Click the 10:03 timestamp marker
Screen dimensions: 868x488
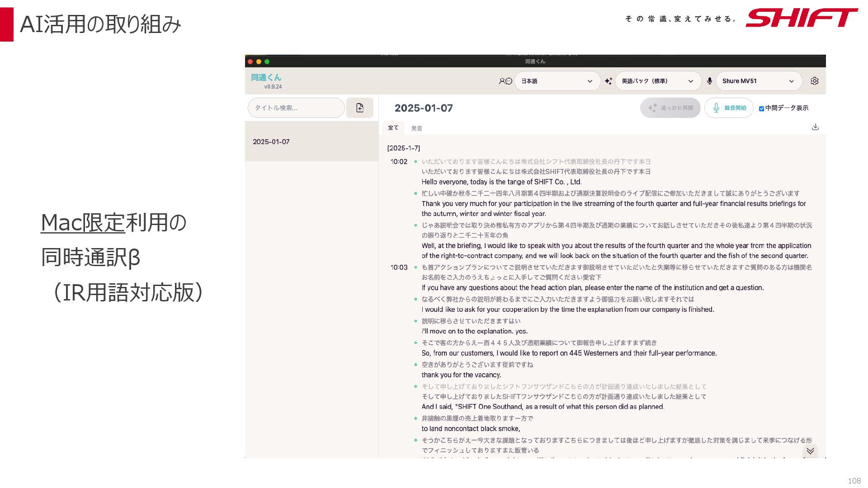[399, 267]
